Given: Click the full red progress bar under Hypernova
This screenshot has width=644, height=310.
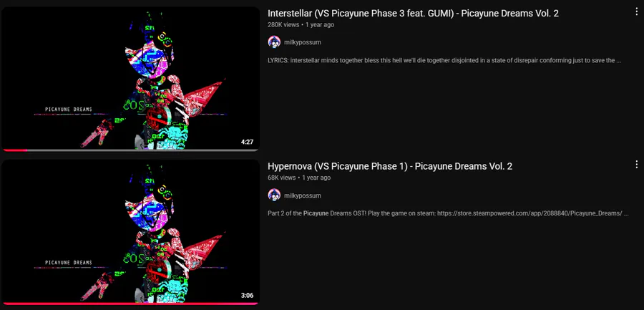Looking at the screenshot, I should pyautogui.click(x=130, y=304).
